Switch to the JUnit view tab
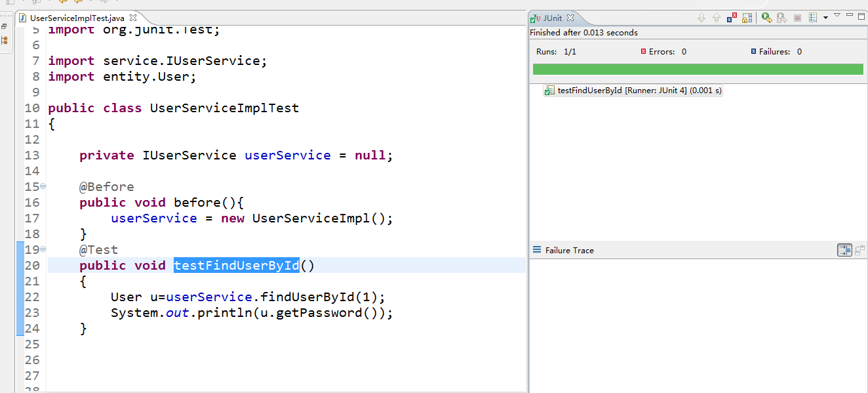Image resolution: width=868 pixels, height=393 pixels. [552, 18]
